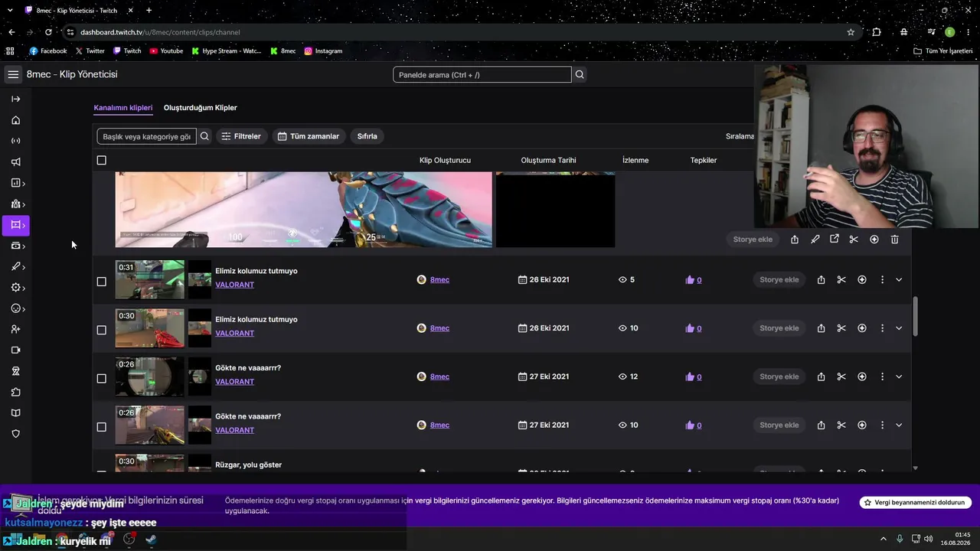Image resolution: width=980 pixels, height=551 pixels.
Task: Open more options on 12-view Gökte clip
Action: click(x=882, y=377)
